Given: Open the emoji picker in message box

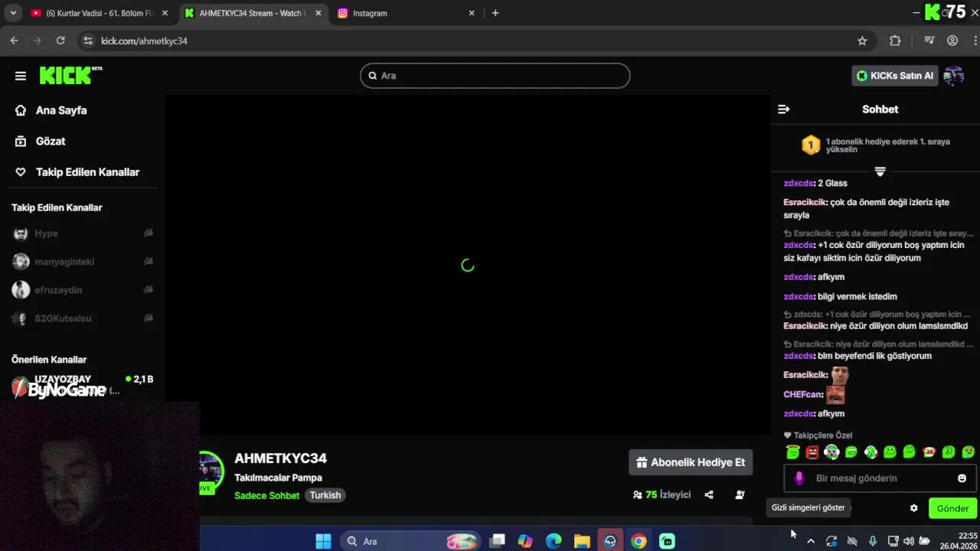Looking at the screenshot, I should (962, 478).
